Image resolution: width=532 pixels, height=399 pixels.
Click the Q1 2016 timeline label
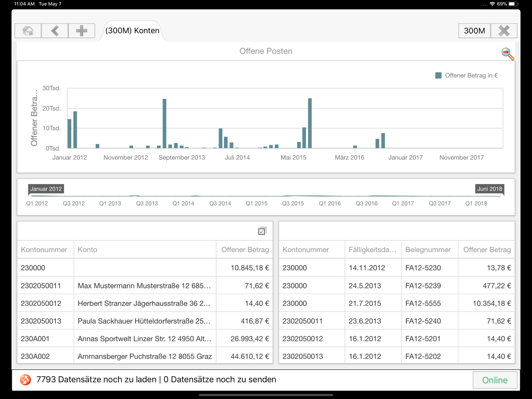pos(330,203)
